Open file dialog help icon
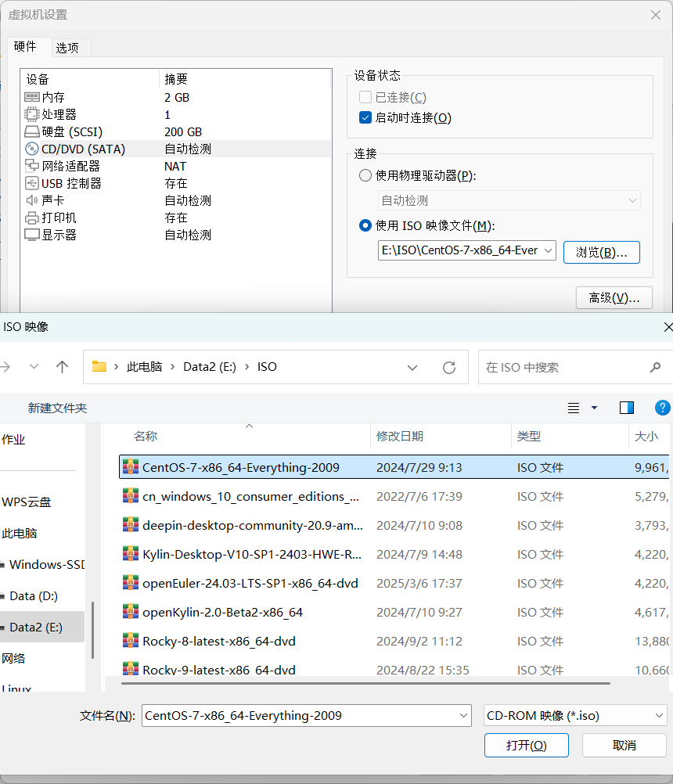 click(x=663, y=408)
